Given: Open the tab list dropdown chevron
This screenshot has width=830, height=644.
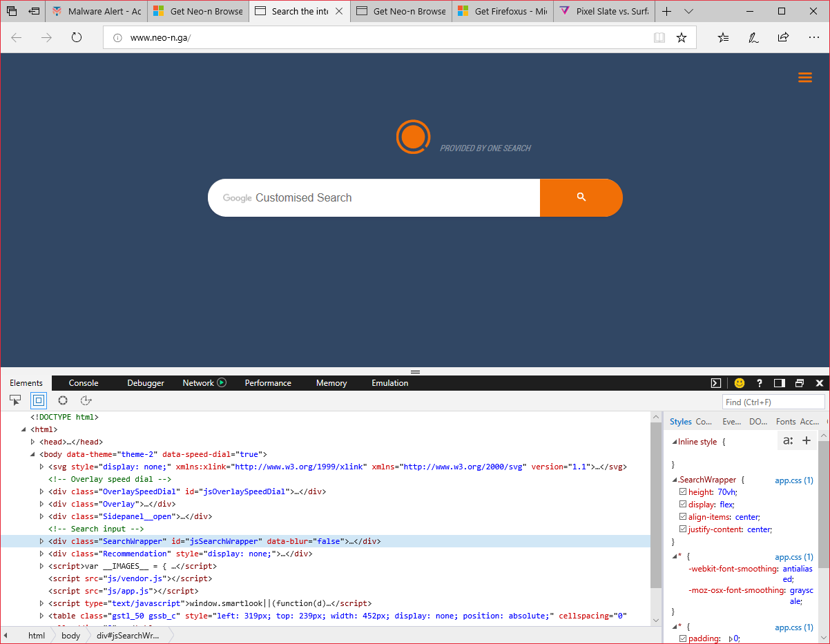Looking at the screenshot, I should (x=689, y=12).
